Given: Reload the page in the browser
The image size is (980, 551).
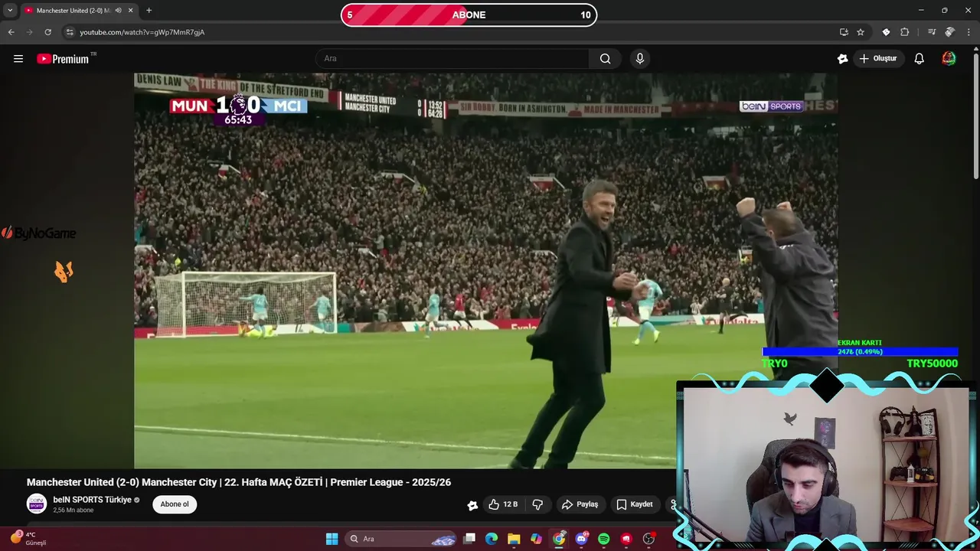Looking at the screenshot, I should (x=47, y=32).
